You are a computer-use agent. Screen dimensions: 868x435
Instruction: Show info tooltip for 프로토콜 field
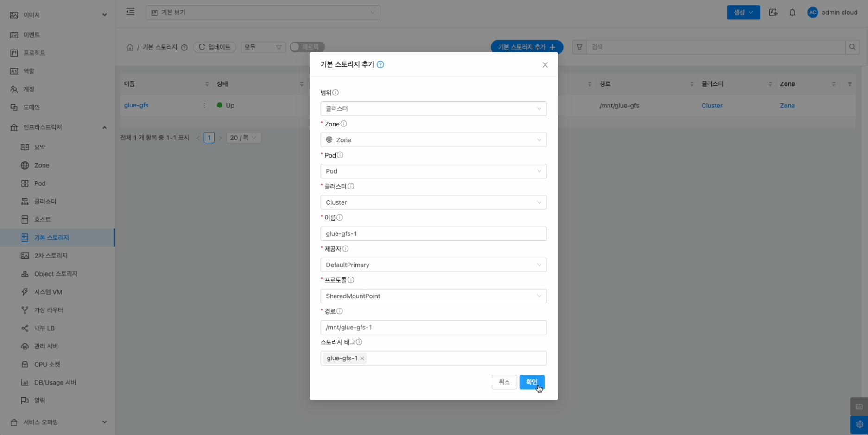[351, 280]
